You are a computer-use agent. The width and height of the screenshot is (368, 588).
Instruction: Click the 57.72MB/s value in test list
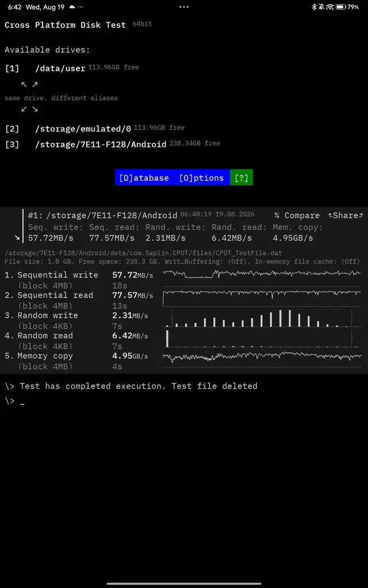(x=133, y=275)
